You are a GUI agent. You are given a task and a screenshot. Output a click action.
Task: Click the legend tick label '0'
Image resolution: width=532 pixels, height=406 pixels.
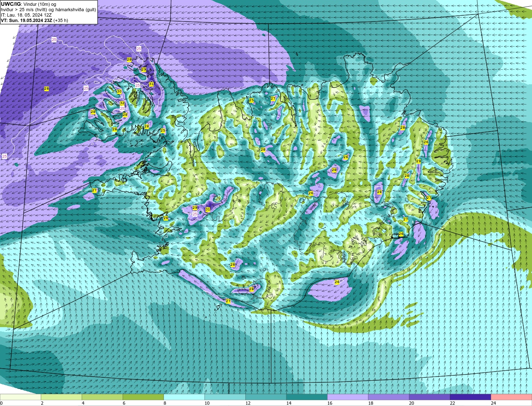pyautogui.click(x=2, y=403)
